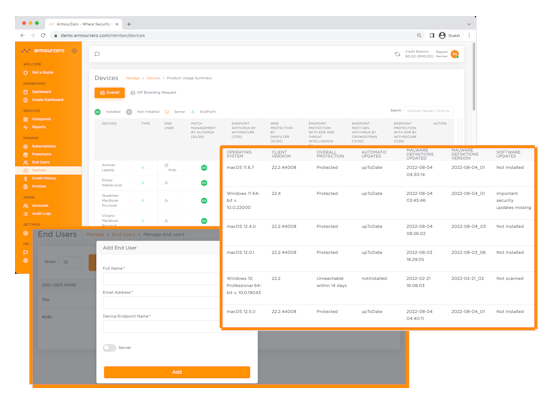Click the gear icon under Settings

point(25,233)
